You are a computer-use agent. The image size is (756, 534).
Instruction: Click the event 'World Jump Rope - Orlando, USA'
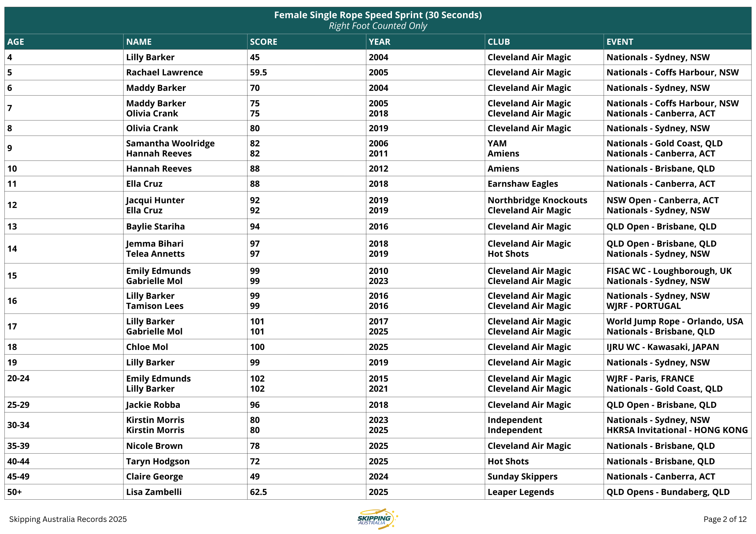coord(675,321)
